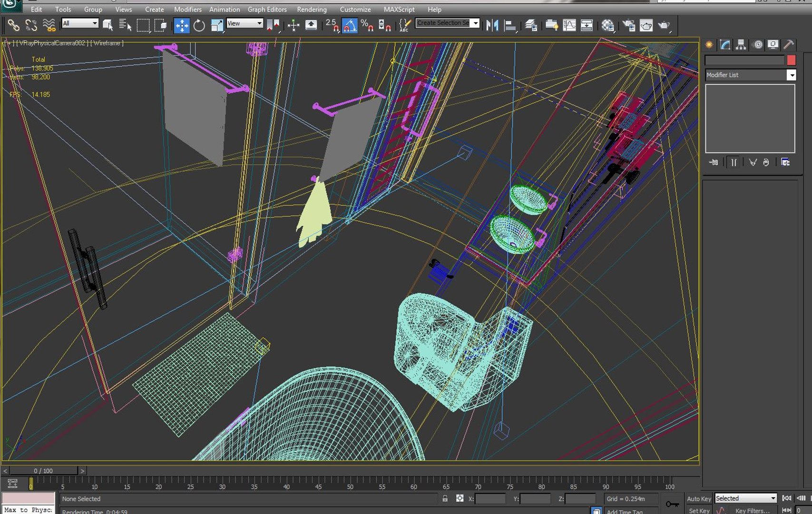Open selection filter All dropdown

point(80,23)
